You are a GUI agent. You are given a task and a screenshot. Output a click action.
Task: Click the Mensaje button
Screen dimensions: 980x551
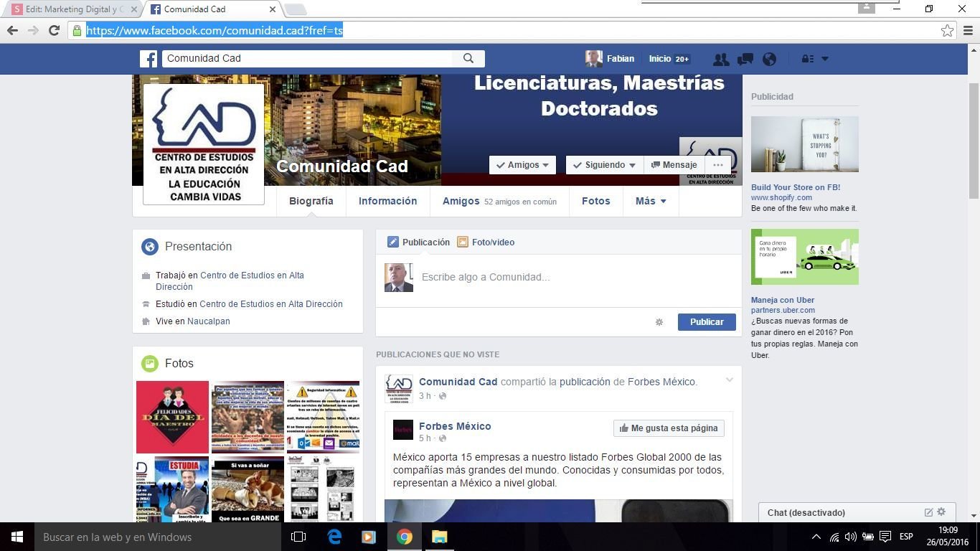(x=673, y=165)
